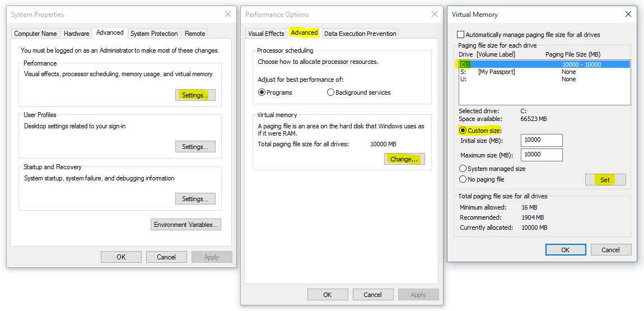
Task: Select Background services radio button
Action: (x=330, y=92)
